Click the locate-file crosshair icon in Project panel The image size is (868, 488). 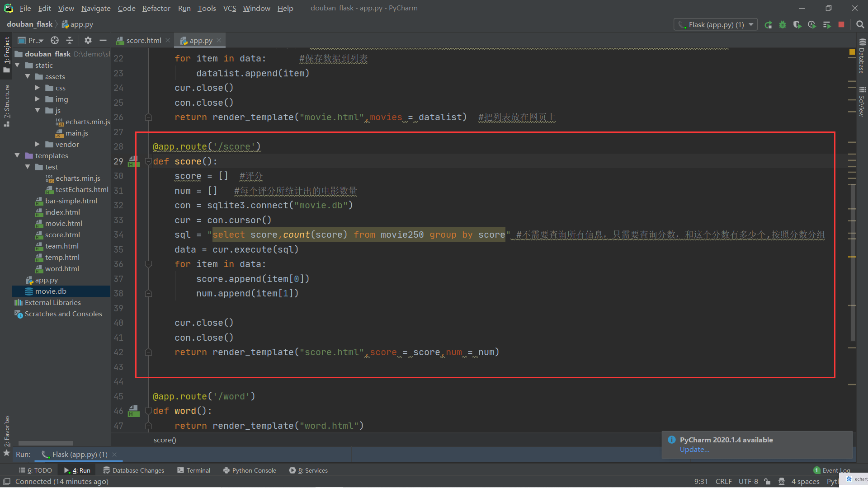click(55, 40)
